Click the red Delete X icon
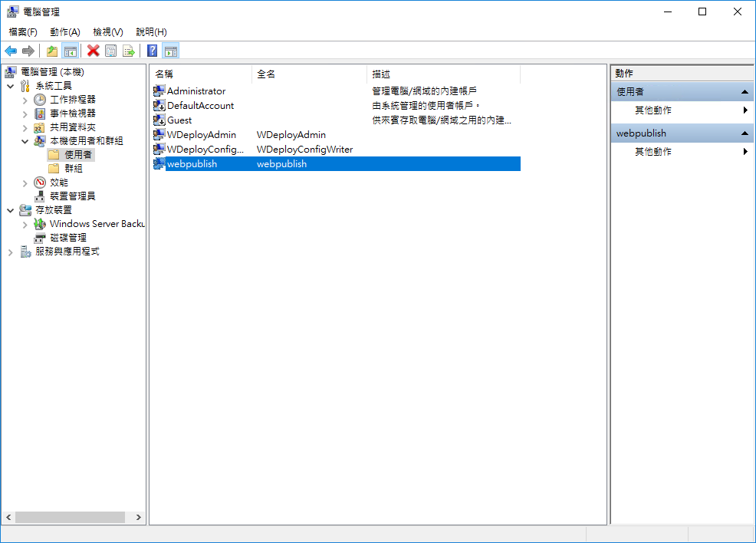 [93, 51]
